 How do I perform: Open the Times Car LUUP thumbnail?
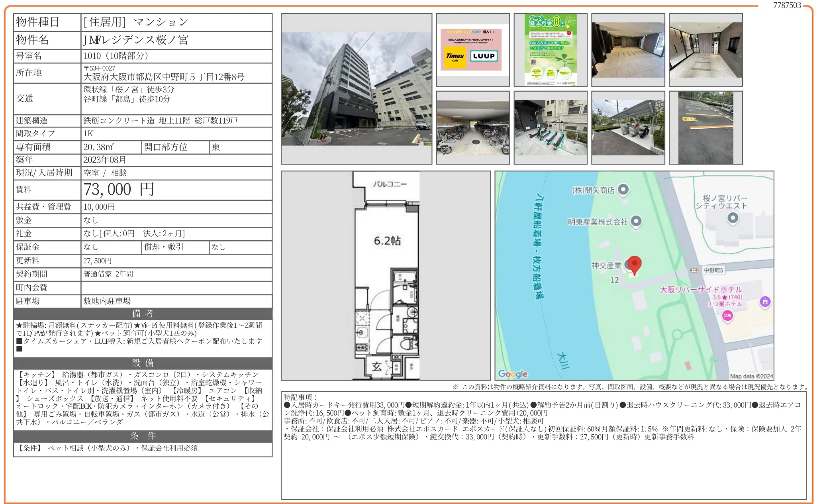click(x=472, y=50)
